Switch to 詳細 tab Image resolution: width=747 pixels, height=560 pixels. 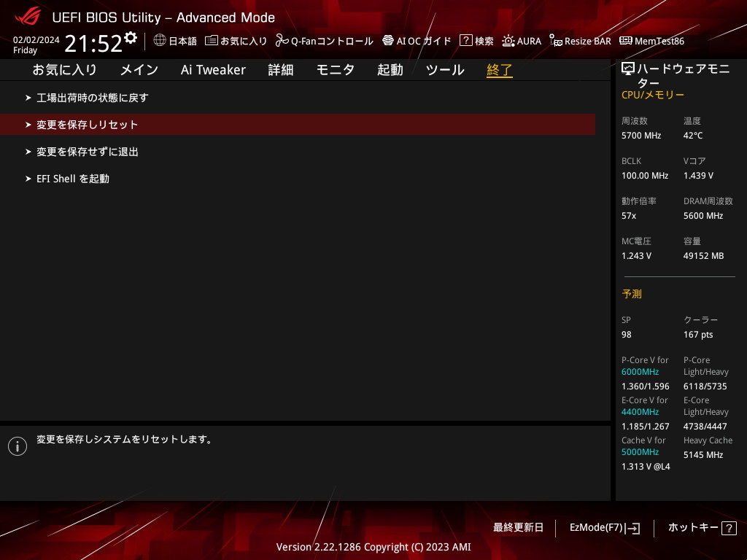(281, 70)
